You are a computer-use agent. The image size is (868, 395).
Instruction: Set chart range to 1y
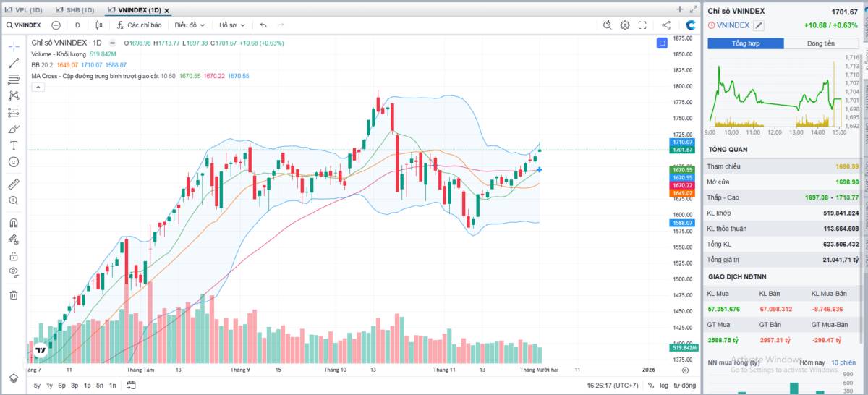coord(49,386)
